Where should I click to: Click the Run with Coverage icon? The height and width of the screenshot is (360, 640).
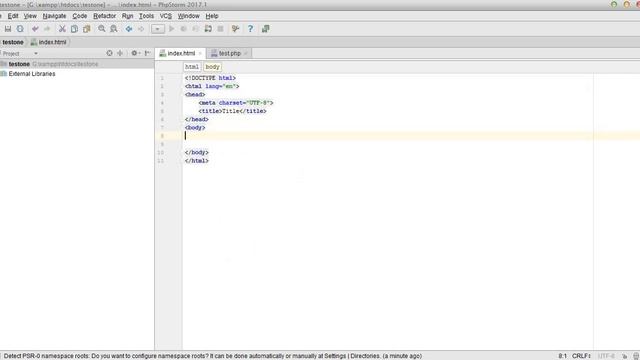pos(196,29)
